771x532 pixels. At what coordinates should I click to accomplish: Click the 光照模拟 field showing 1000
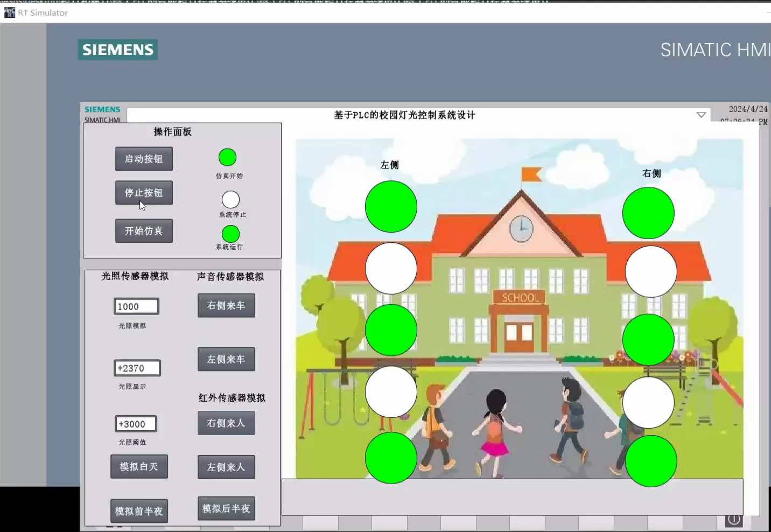136,306
